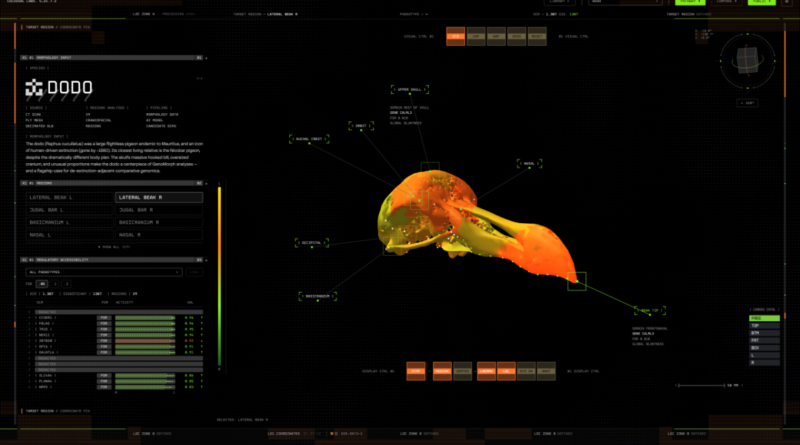This screenshot has height=445, width=800.
Task: Select BASICRANIUM L region
Action: coord(70,222)
